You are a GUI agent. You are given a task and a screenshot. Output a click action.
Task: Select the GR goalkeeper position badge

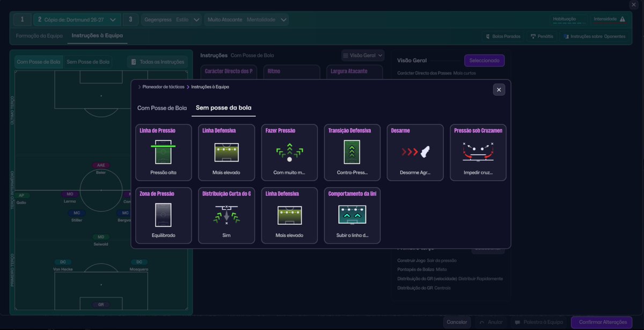[x=101, y=304]
